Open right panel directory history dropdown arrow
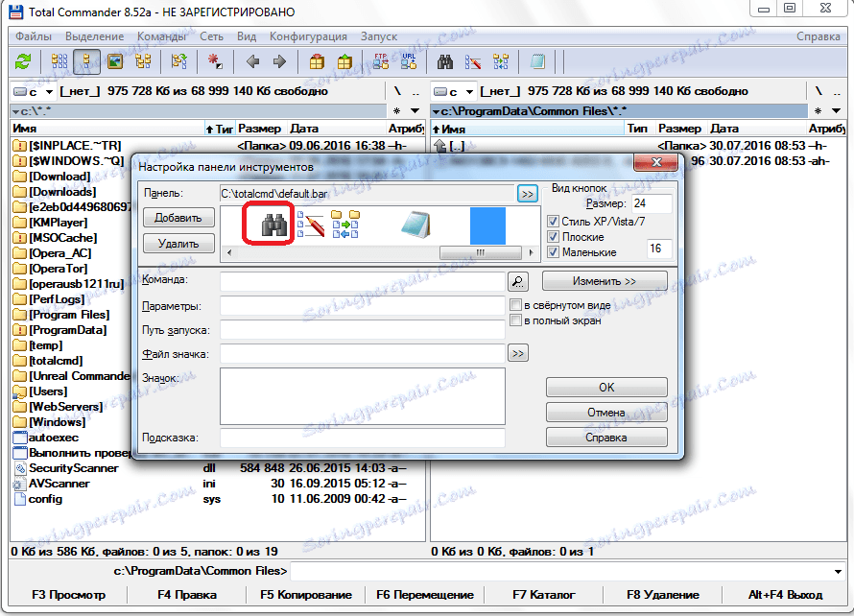The width and height of the screenshot is (854, 616). click(836, 111)
